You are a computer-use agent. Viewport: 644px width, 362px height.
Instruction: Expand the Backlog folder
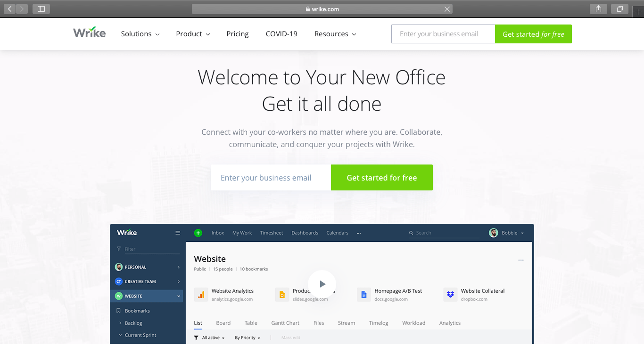click(120, 323)
